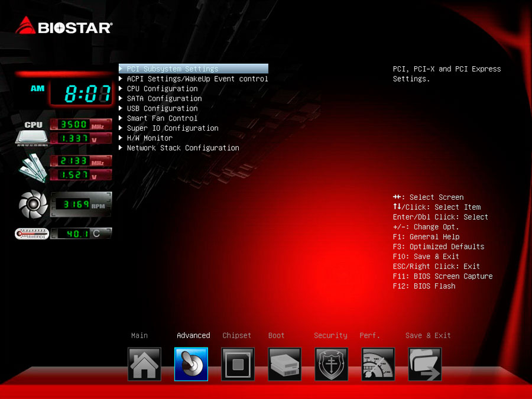Switch to the Main tab label
The image size is (532, 399).
point(140,336)
